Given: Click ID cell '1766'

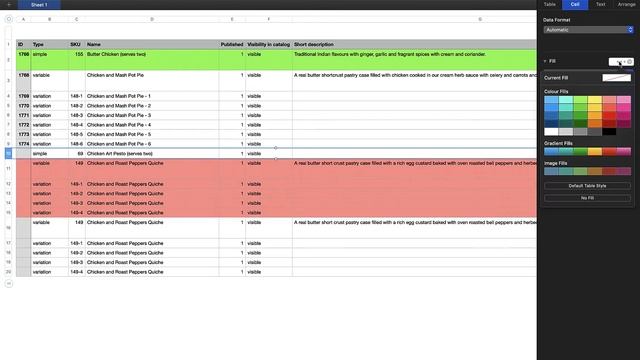Looking at the screenshot, I should (24, 60).
